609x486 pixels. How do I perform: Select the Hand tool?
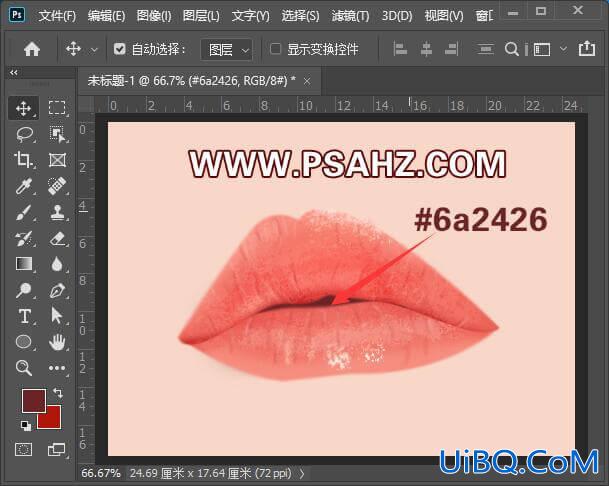pos(57,342)
